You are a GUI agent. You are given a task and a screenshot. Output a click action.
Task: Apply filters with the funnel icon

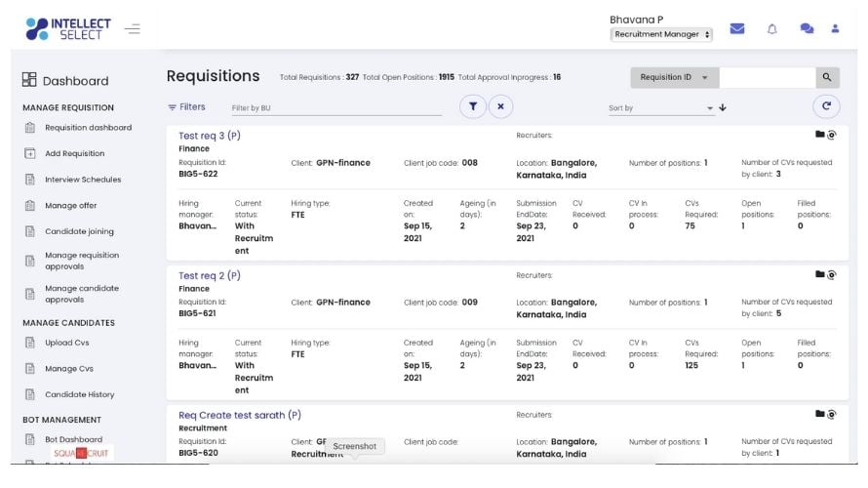pyautogui.click(x=472, y=106)
